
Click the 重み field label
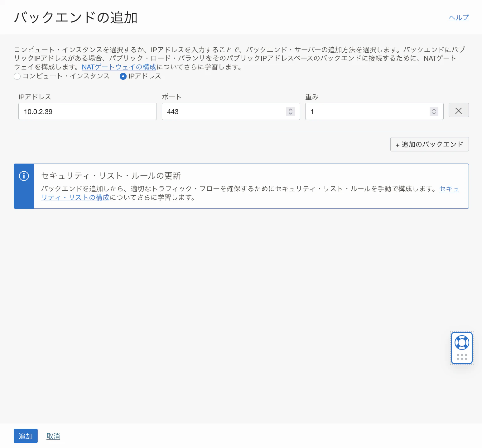pos(312,97)
